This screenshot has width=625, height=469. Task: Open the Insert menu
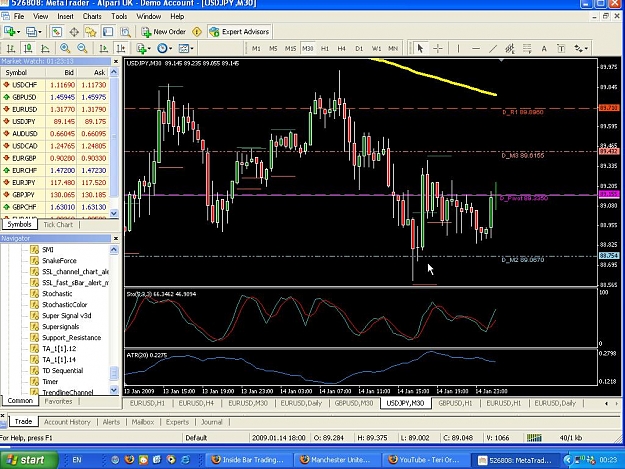click(65, 16)
